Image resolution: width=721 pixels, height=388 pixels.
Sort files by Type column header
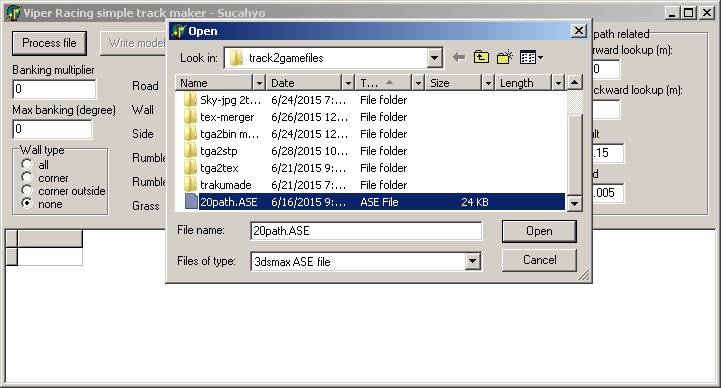click(x=383, y=83)
